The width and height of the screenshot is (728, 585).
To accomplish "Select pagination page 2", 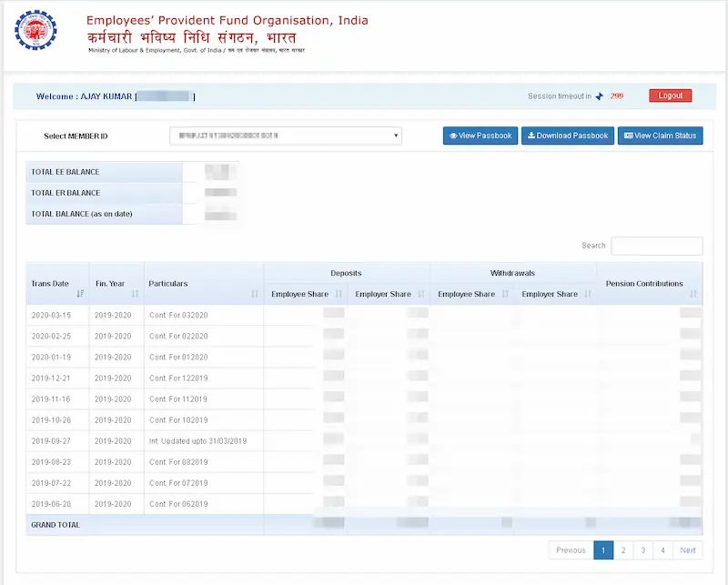I will click(x=623, y=550).
